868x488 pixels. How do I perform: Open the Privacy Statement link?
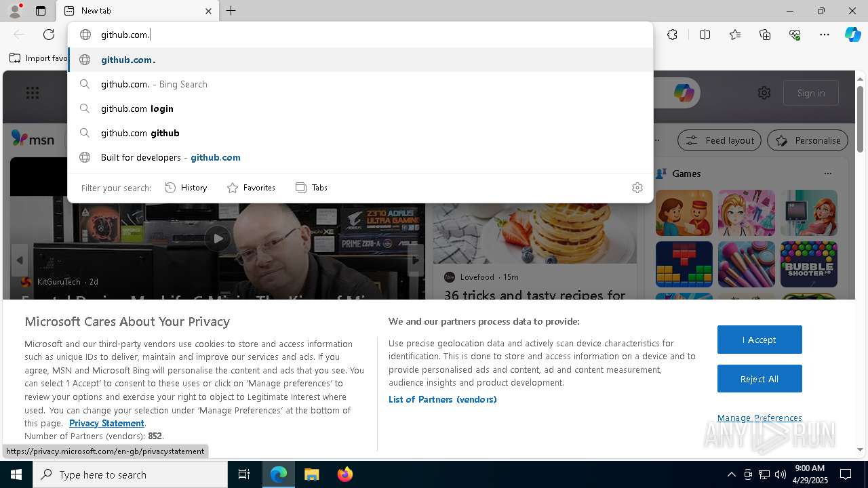106,423
